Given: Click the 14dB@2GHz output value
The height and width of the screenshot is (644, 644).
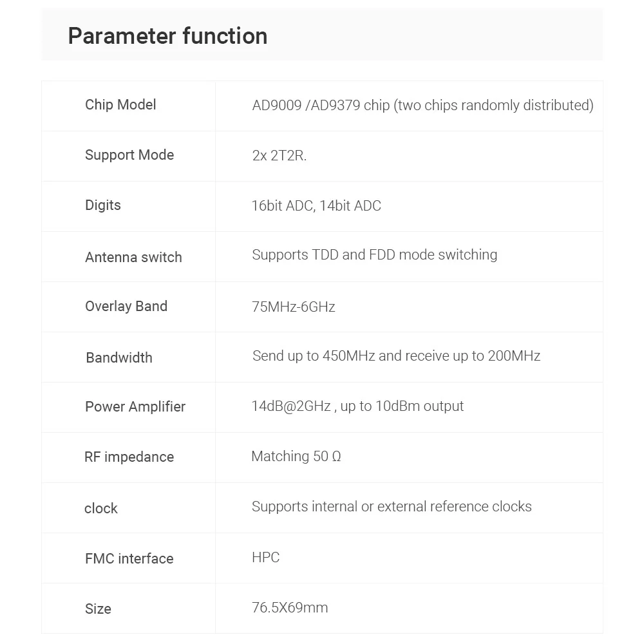Looking at the screenshot, I should [x=357, y=406].
